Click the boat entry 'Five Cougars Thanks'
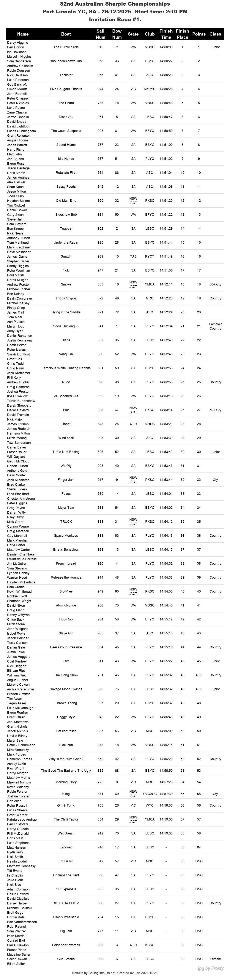This screenshot has height=980, width=230. [x=66, y=89]
